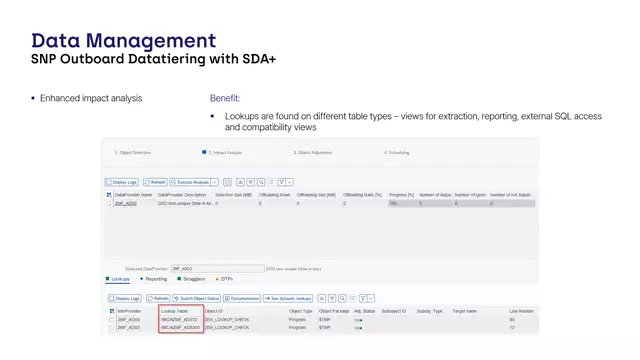
Task: Sort ascending in the upper DataProvider toolbar
Action: pos(240,182)
